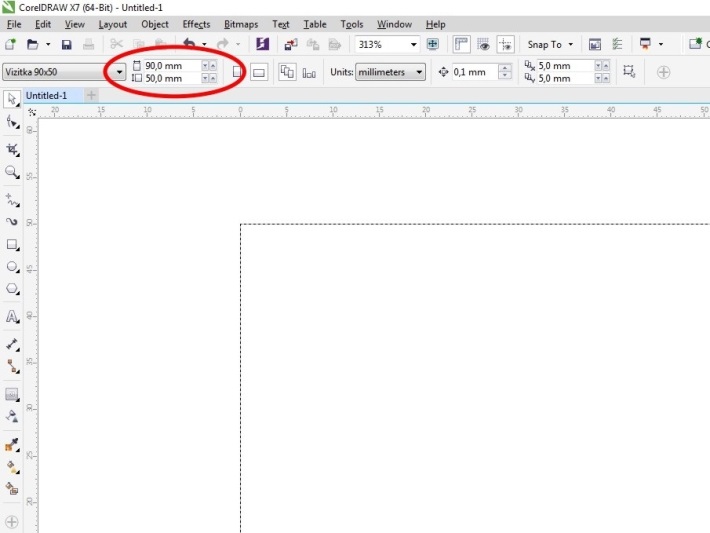The width and height of the screenshot is (710, 533).
Task: Click the Import icon
Action: click(x=291, y=44)
